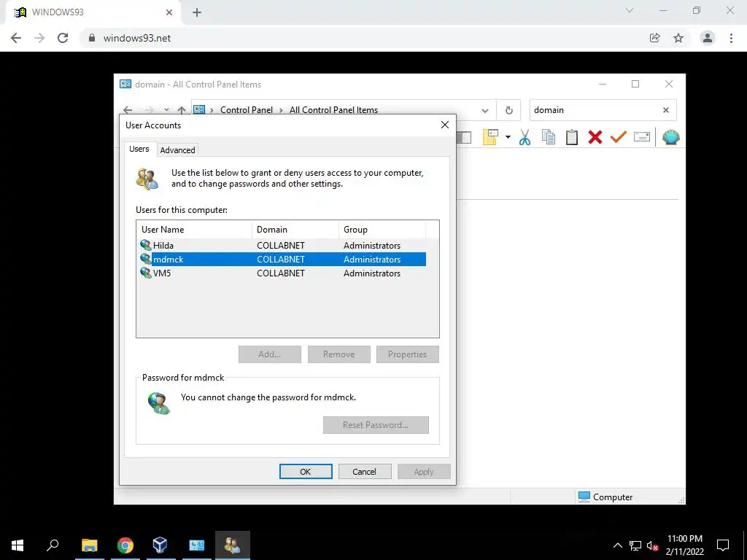Click the rename field icon in toolbar
Viewport: 747px width, 560px height.
click(642, 137)
